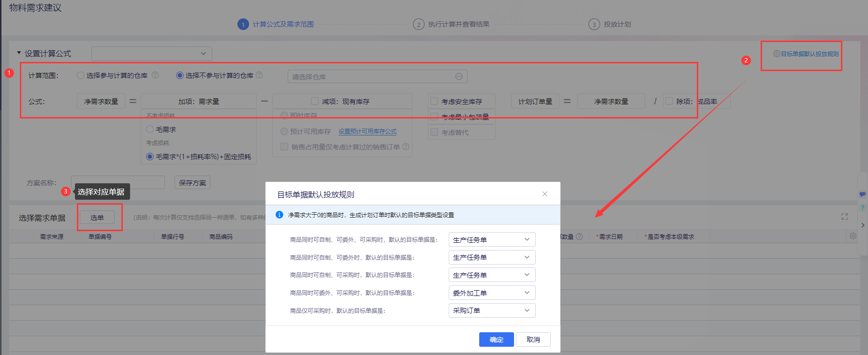The width and height of the screenshot is (868, 355).
Task: Click the blue info icon in dialog banner
Action: click(279, 215)
